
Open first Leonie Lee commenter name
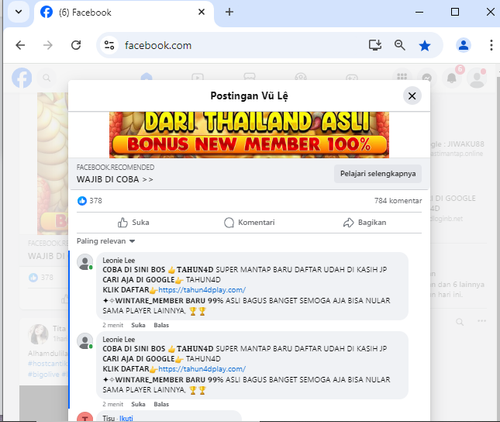119,260
